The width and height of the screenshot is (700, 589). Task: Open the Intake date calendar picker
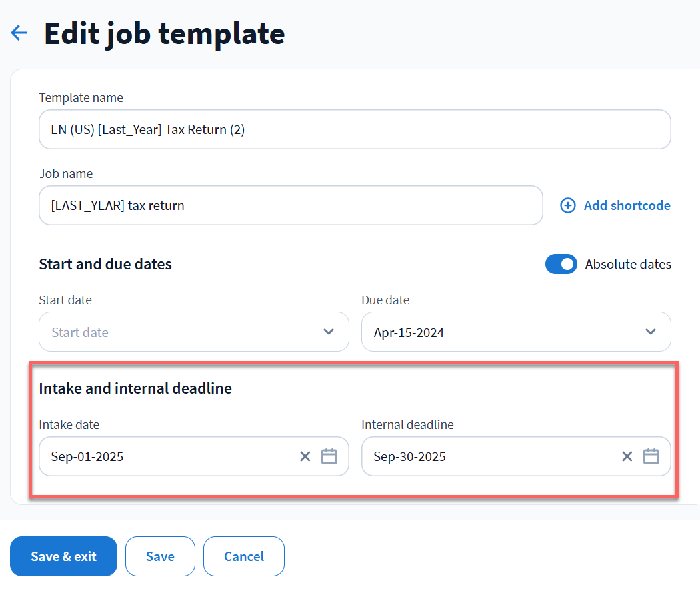[329, 456]
